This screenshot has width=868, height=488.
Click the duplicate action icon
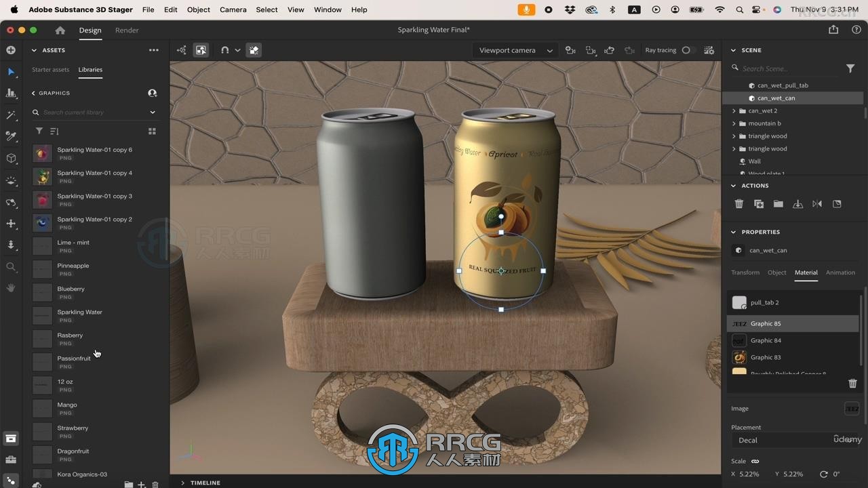pos(759,204)
